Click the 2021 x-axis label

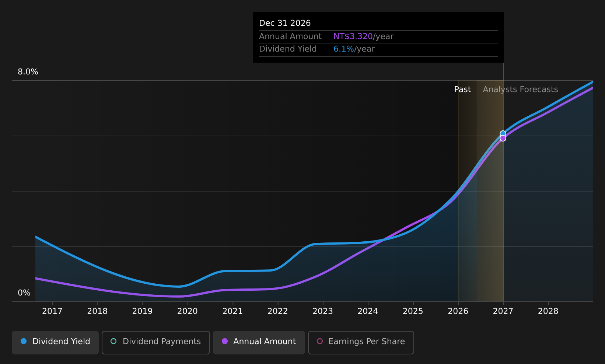(232, 311)
